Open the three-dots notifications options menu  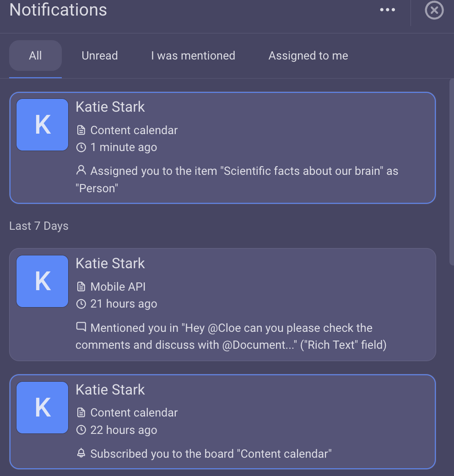tap(388, 10)
